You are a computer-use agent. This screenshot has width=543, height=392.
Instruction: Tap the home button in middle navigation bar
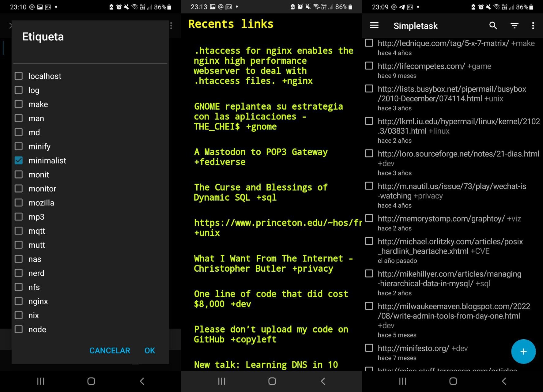click(272, 381)
